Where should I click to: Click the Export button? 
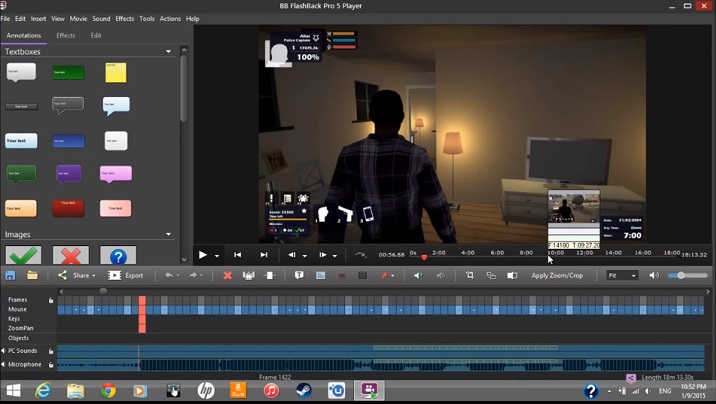coord(126,275)
